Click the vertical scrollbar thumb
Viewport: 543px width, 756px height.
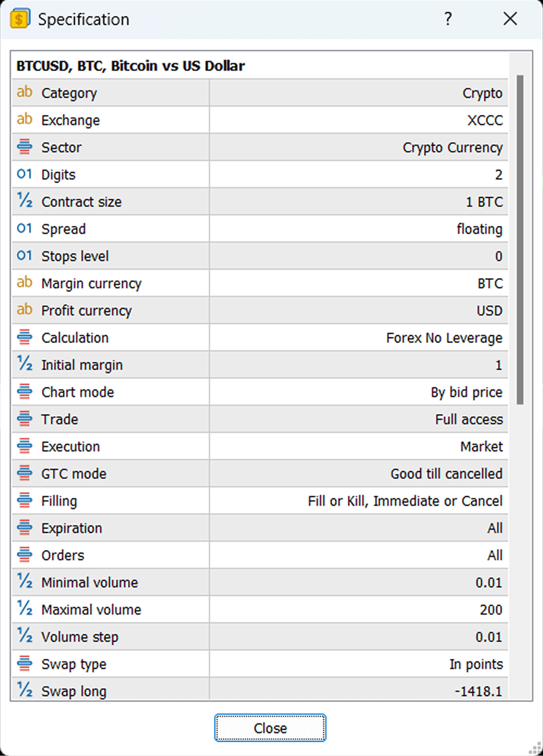tap(520, 240)
